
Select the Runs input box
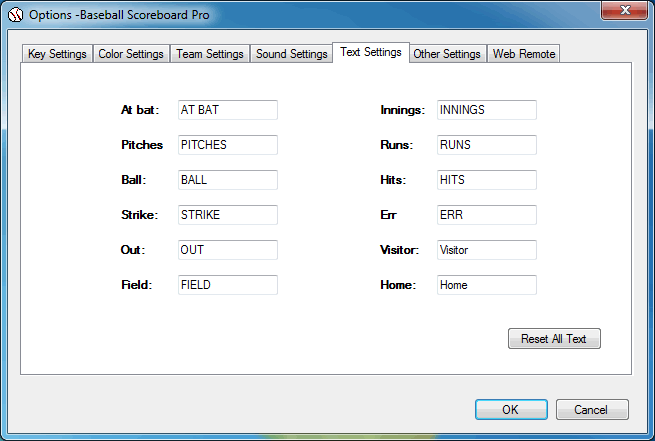coord(486,145)
